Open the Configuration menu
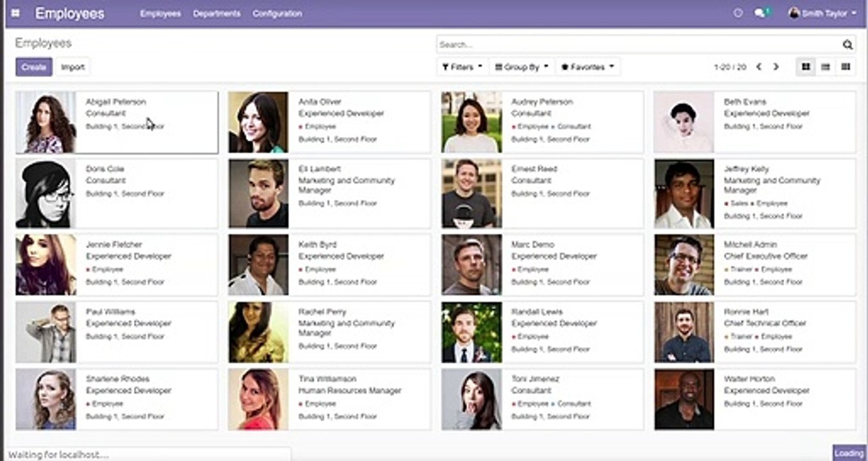The height and width of the screenshot is (461, 868). point(277,13)
